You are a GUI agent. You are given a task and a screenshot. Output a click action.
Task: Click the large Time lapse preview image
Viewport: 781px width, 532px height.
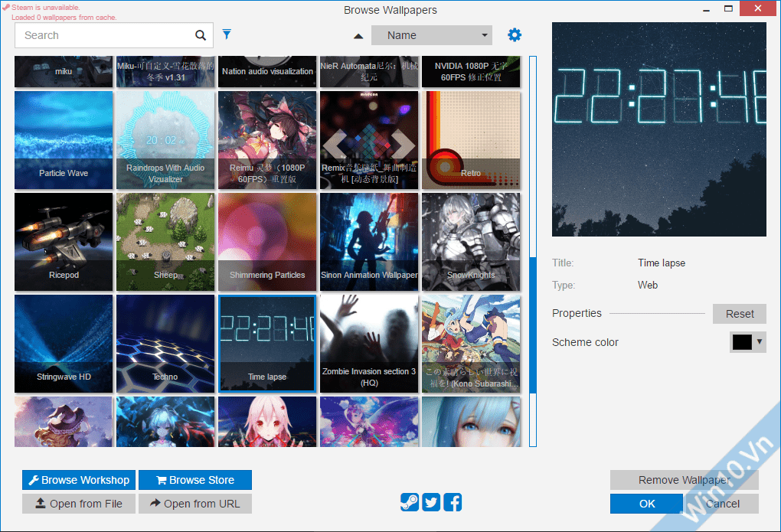[x=659, y=129]
